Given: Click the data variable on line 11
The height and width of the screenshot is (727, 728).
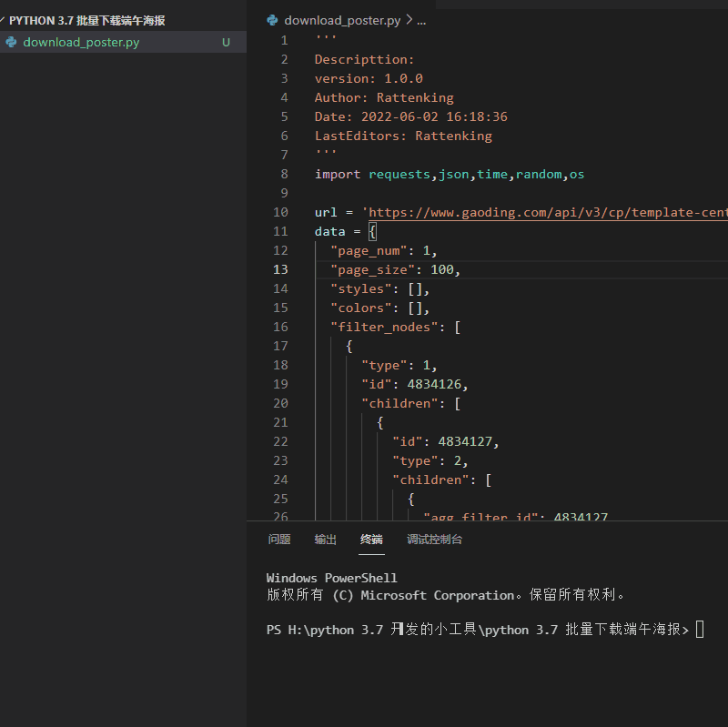Looking at the screenshot, I should point(330,231).
